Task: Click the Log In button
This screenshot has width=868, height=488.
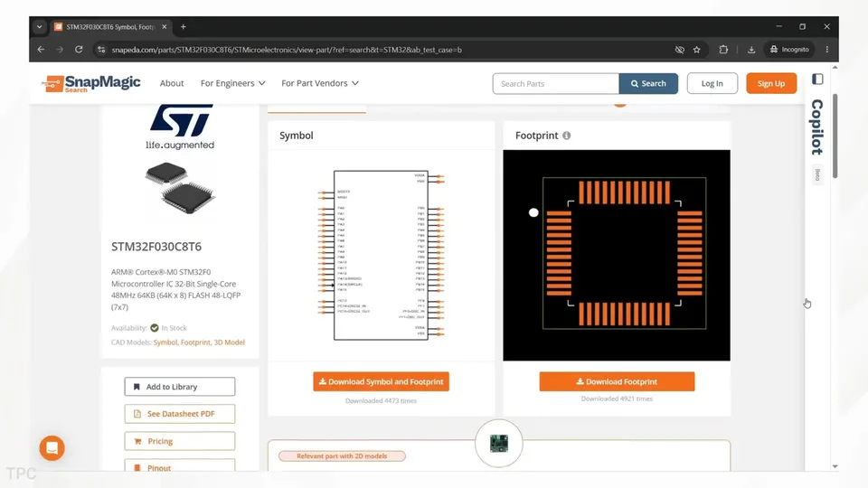Action: (x=712, y=83)
